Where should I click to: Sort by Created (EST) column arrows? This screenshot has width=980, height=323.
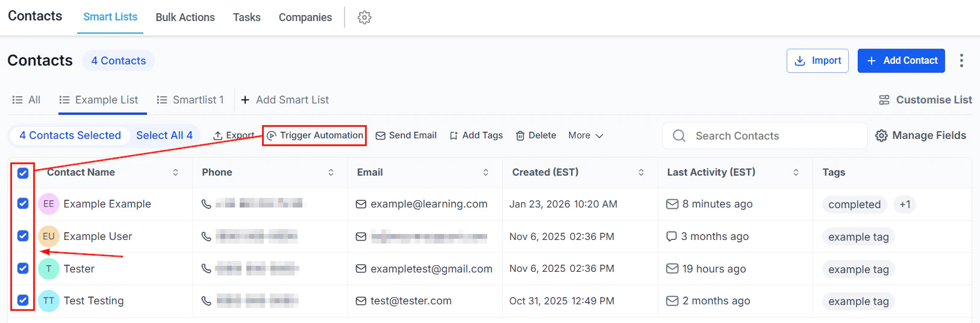(x=641, y=173)
